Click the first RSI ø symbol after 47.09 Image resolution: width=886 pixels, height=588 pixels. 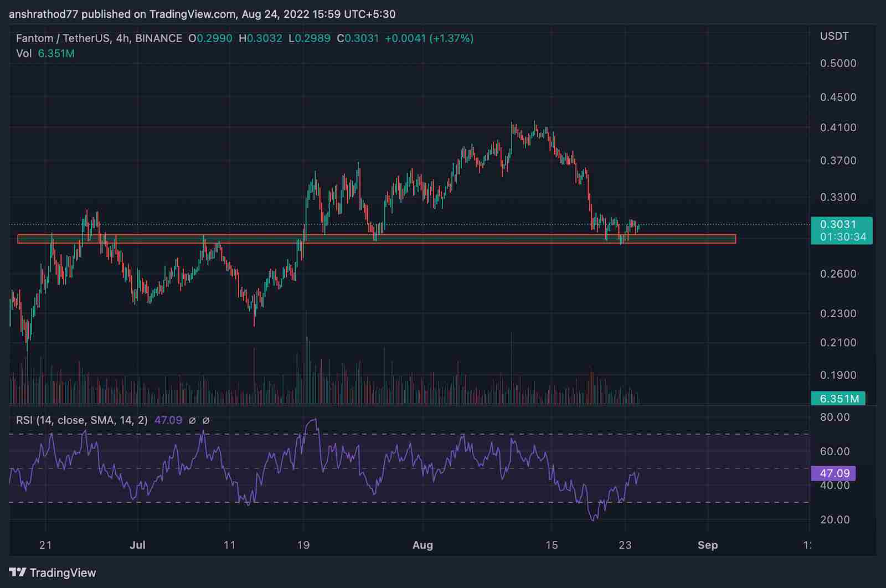tap(192, 420)
